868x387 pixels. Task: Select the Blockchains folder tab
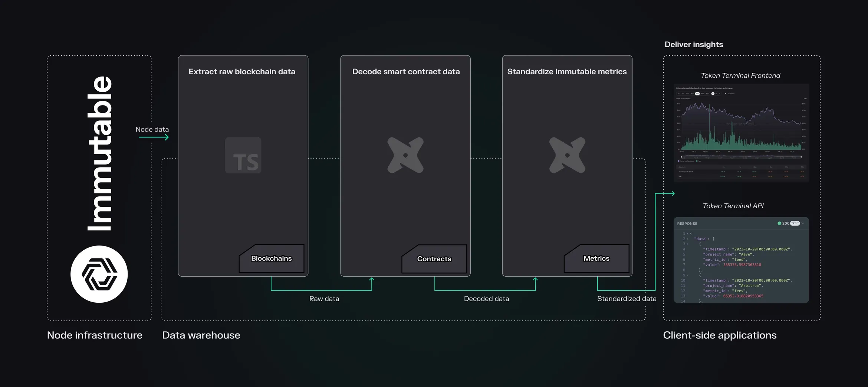pyautogui.click(x=272, y=258)
